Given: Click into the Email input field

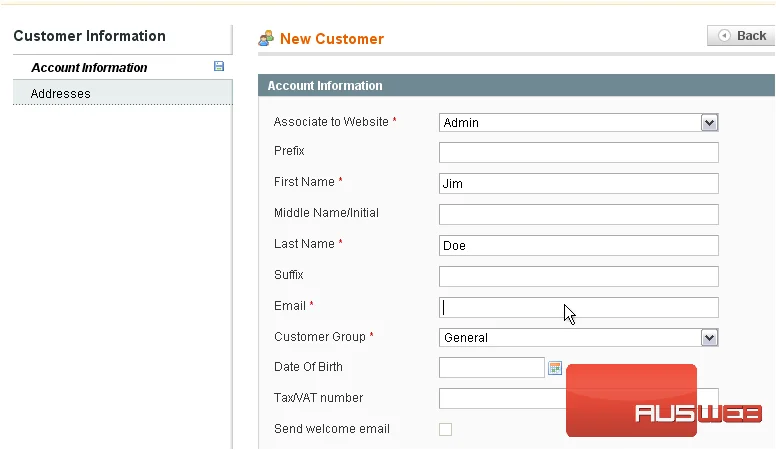Looking at the screenshot, I should click(579, 307).
